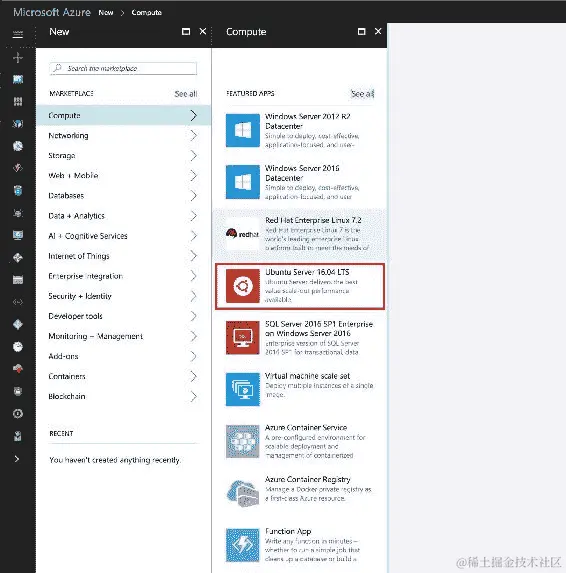
Task: Click the red lightning bolt sidebar icon
Action: tap(18, 168)
